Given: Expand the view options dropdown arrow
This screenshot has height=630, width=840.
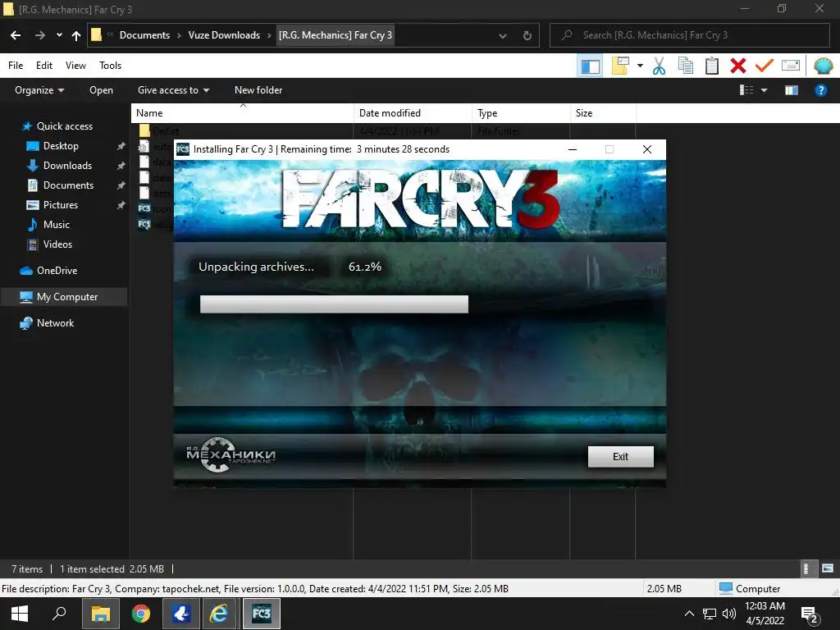Looking at the screenshot, I should [764, 90].
